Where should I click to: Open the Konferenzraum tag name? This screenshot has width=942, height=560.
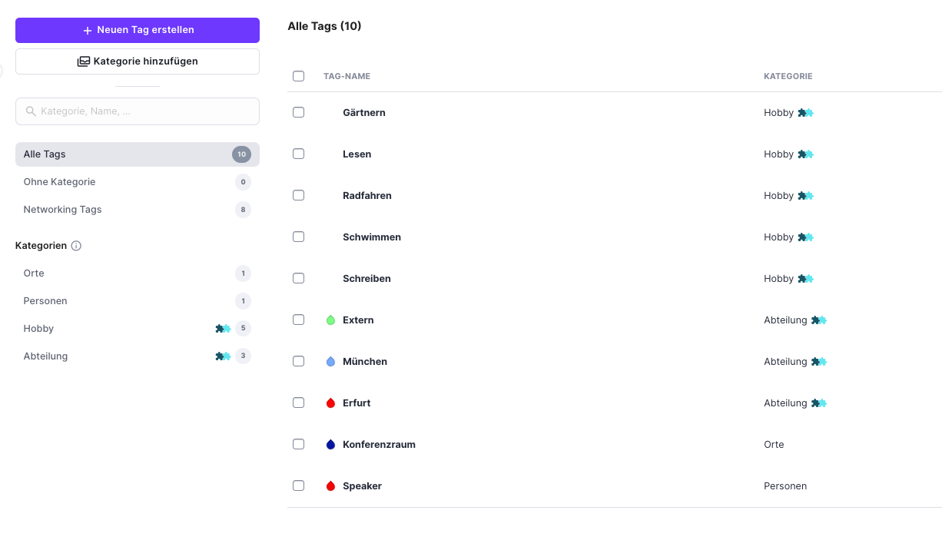pos(380,445)
